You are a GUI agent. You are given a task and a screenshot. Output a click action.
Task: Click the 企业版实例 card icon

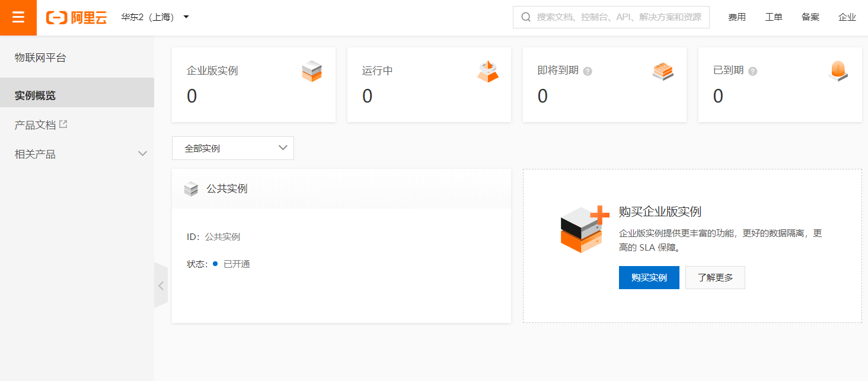pyautogui.click(x=312, y=71)
